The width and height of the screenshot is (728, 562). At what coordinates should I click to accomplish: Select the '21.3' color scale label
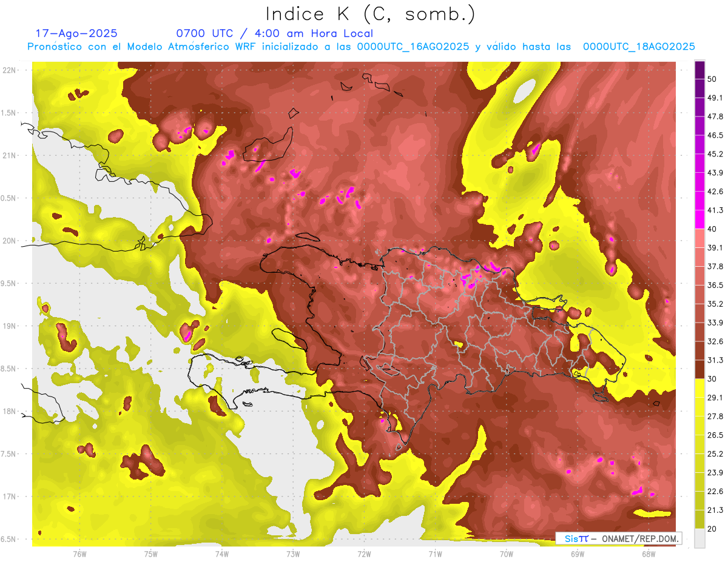click(715, 510)
